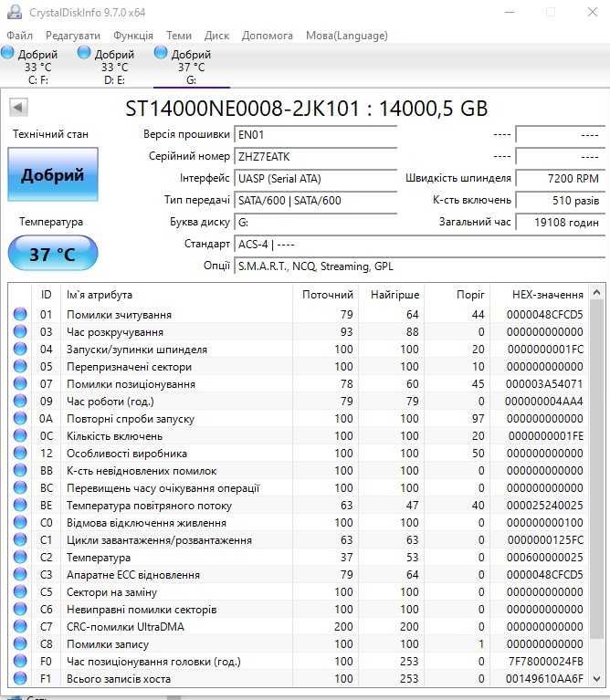Click status icon for attribute 01 Помилки зчитування
This screenshot has height=700, width=610.
point(20,314)
